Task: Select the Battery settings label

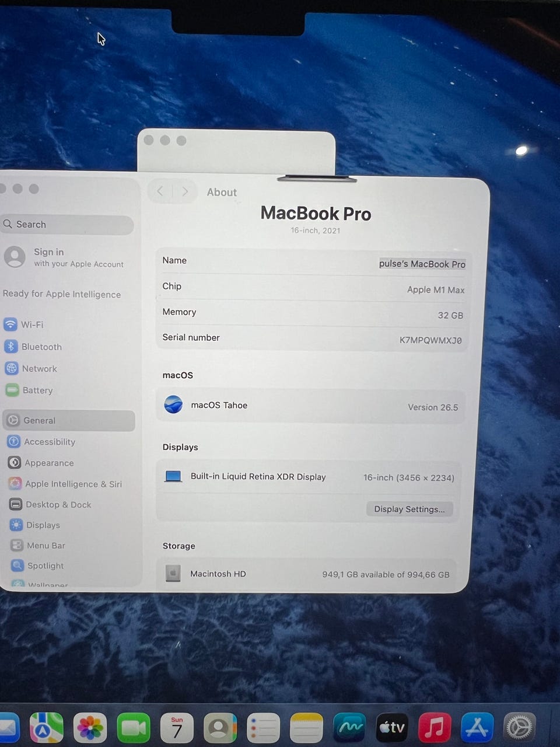Action: tap(37, 390)
